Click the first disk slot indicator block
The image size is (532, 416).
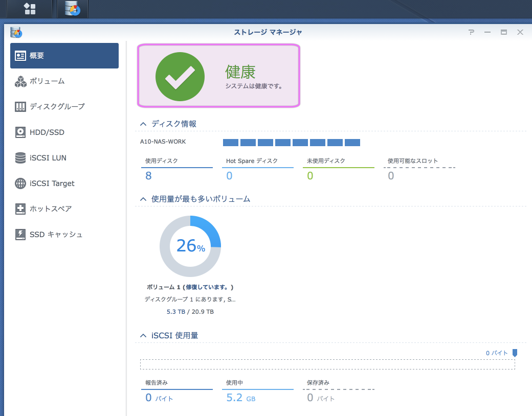231,142
